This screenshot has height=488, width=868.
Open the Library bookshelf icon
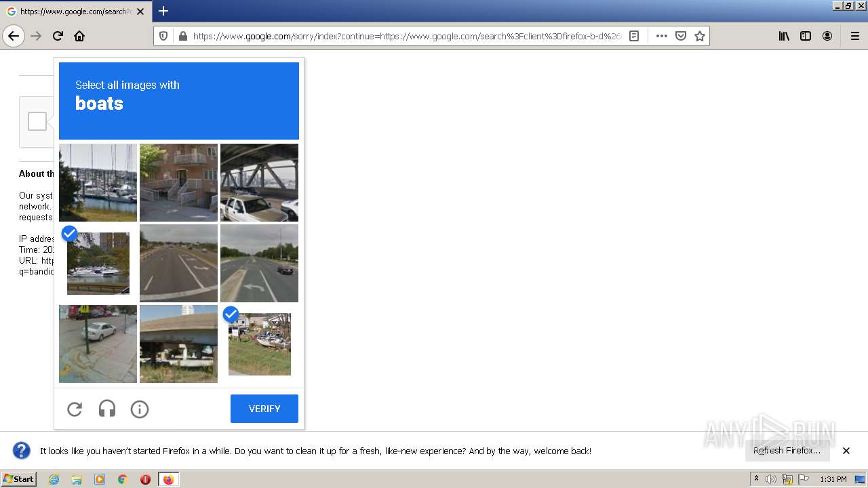tap(784, 36)
